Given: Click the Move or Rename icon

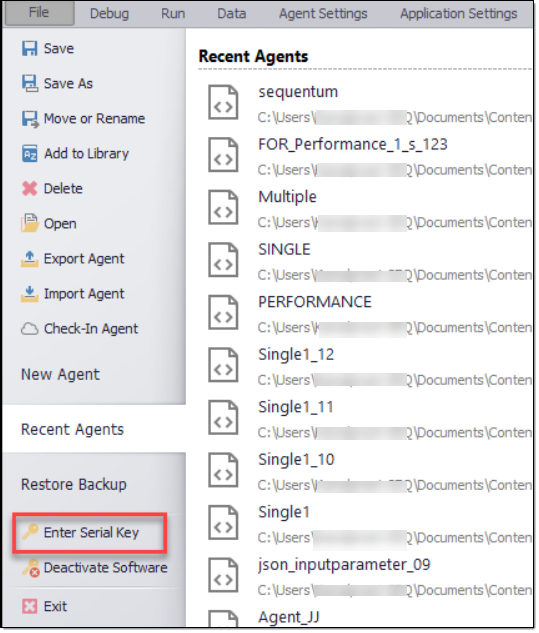Looking at the screenshot, I should click(x=30, y=119).
